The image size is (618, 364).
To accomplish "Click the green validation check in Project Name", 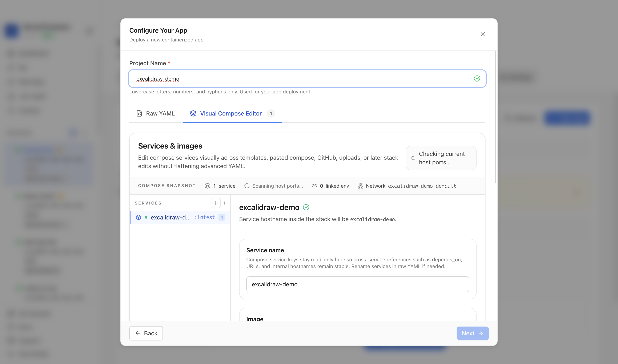I will tap(477, 78).
